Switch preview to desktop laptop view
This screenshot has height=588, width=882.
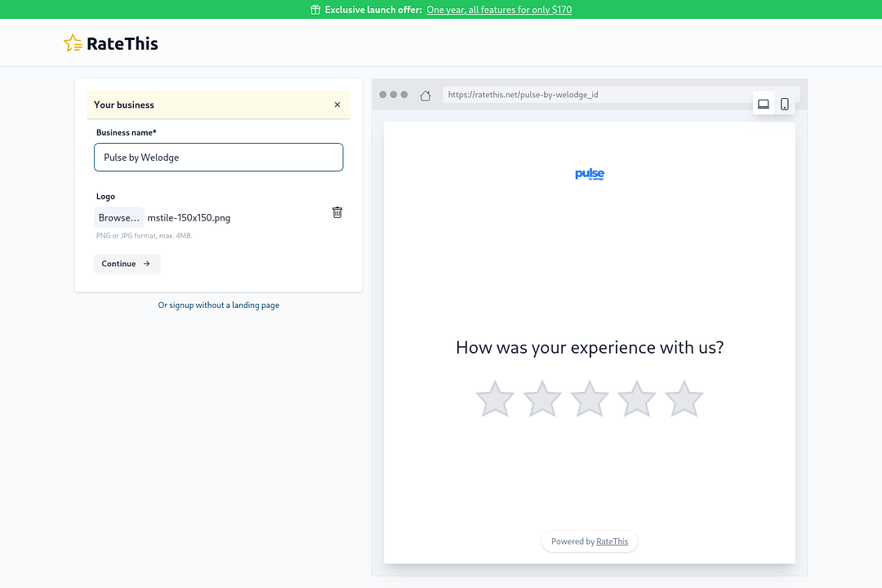pyautogui.click(x=764, y=104)
